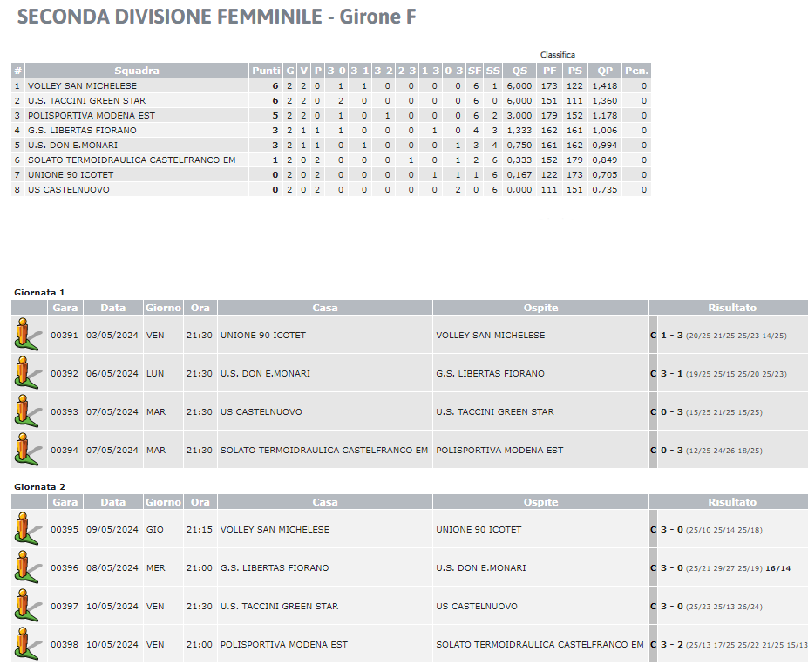This screenshot has width=808, height=672.
Task: Click the 3-0 column header
Action: point(336,71)
